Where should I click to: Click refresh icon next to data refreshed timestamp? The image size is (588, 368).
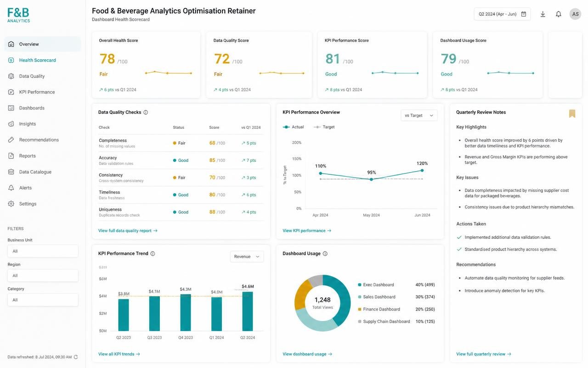pyautogui.click(x=76, y=357)
